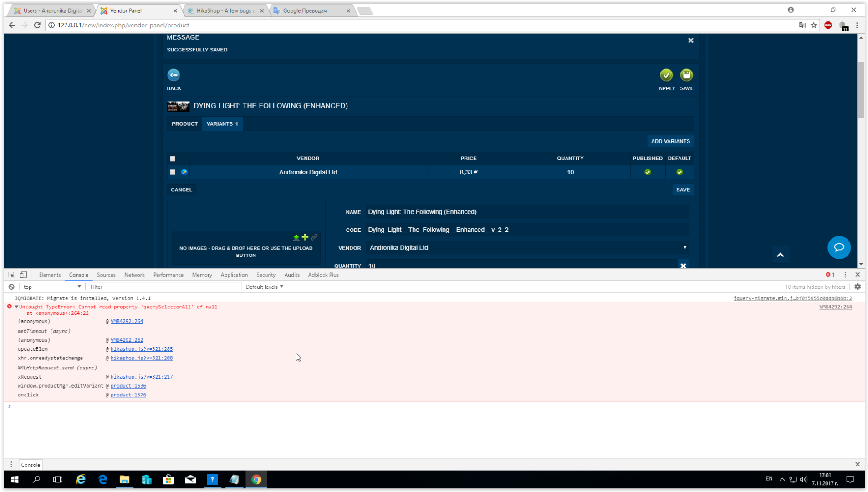
Task: Click the scroll-to-top arrow button
Action: click(780, 255)
